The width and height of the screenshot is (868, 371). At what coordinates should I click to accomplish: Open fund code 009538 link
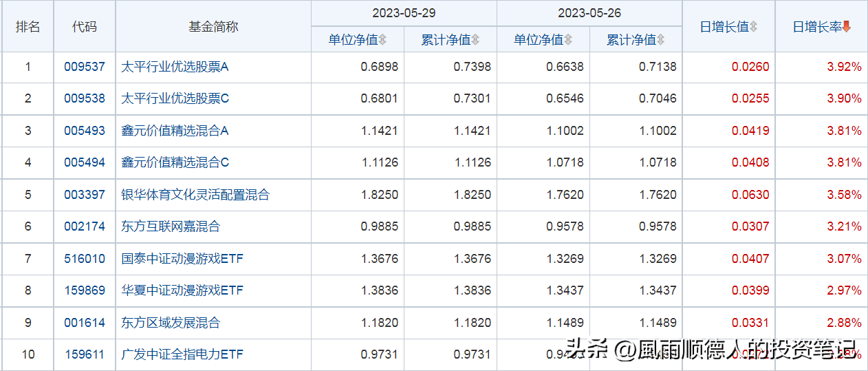coord(85,98)
